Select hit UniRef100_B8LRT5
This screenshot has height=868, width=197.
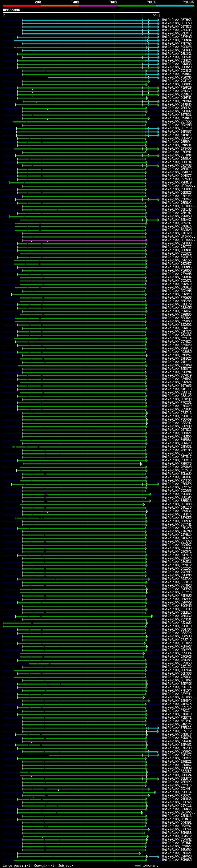pyautogui.click(x=177, y=778)
